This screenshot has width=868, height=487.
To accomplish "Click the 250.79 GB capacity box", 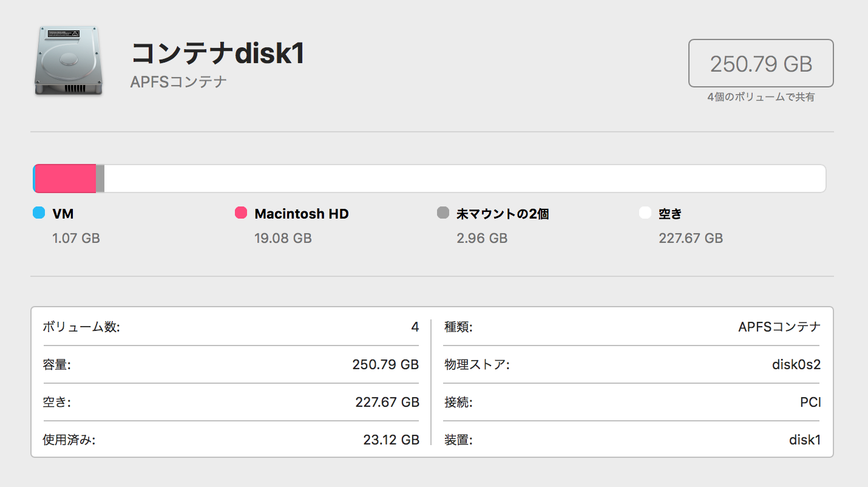I will (x=761, y=63).
